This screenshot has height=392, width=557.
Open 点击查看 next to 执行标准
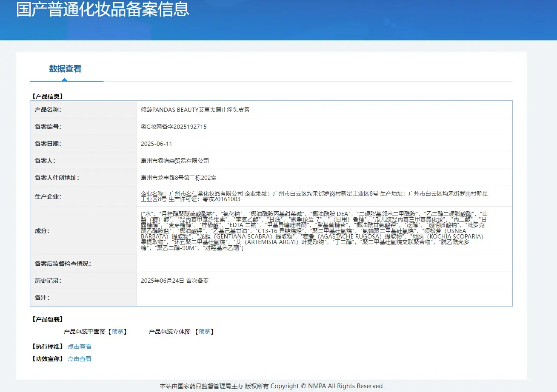(x=80, y=347)
